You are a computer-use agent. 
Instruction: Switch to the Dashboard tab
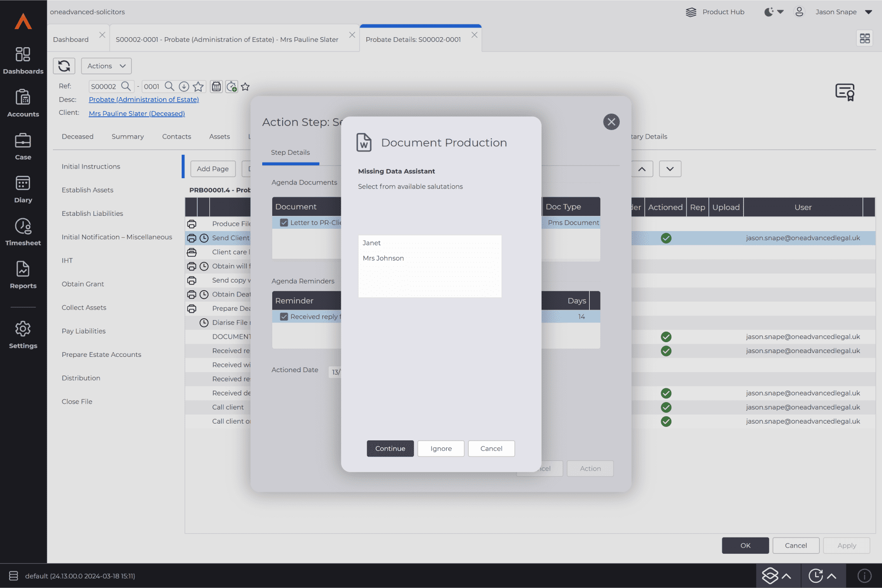click(71, 40)
